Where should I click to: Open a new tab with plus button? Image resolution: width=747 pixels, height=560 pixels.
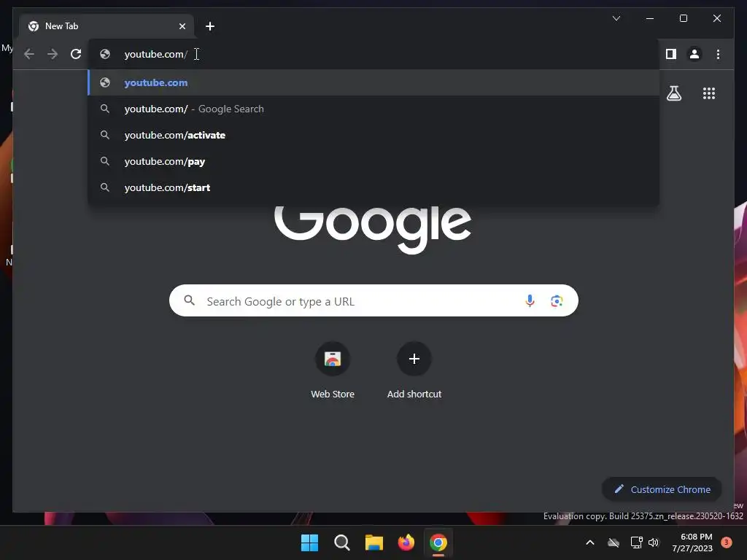tap(210, 26)
